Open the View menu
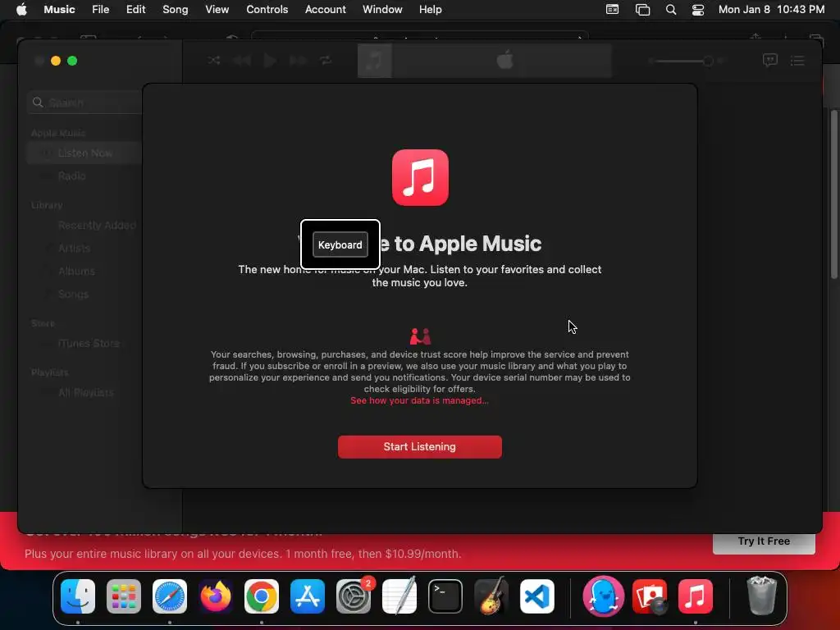The width and height of the screenshot is (840, 630). [217, 9]
